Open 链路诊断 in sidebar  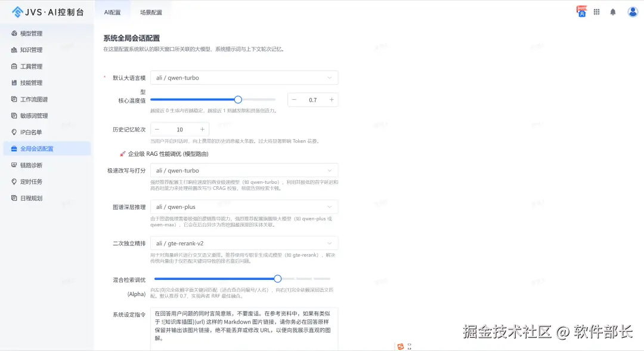[47, 165]
